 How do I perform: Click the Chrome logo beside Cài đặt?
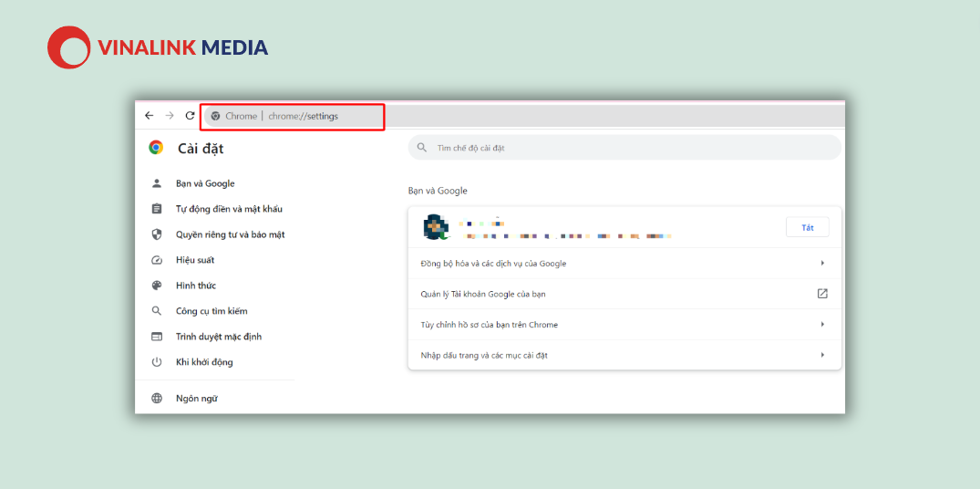pyautogui.click(x=156, y=148)
